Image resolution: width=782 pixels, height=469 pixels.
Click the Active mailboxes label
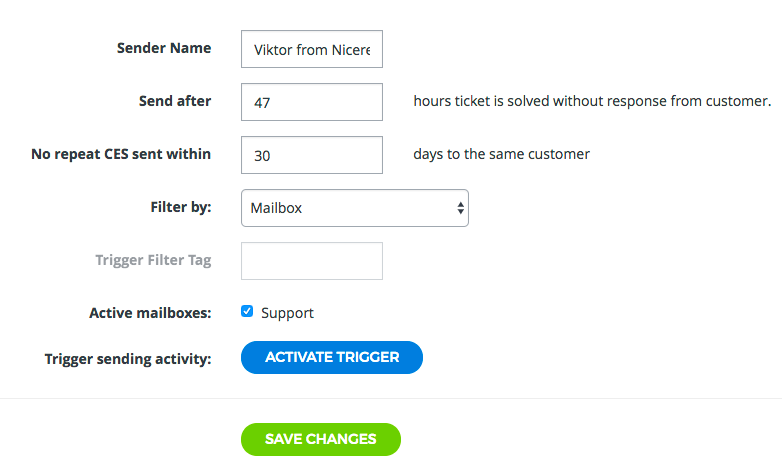pos(150,313)
